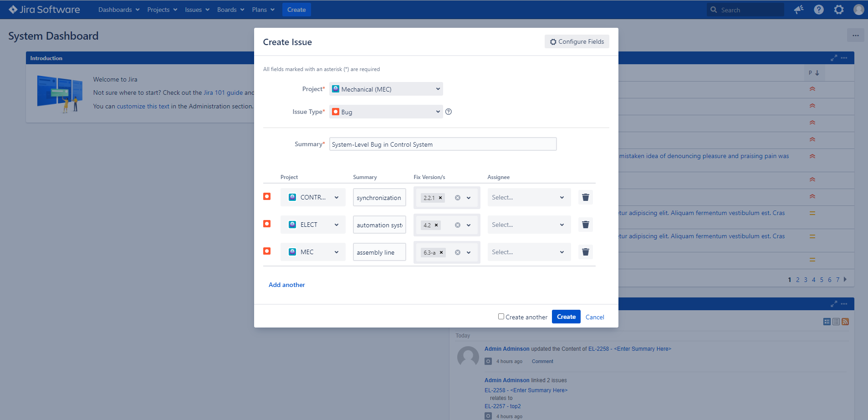Open Assignee Select dropdown for synchronization row

(x=529, y=197)
